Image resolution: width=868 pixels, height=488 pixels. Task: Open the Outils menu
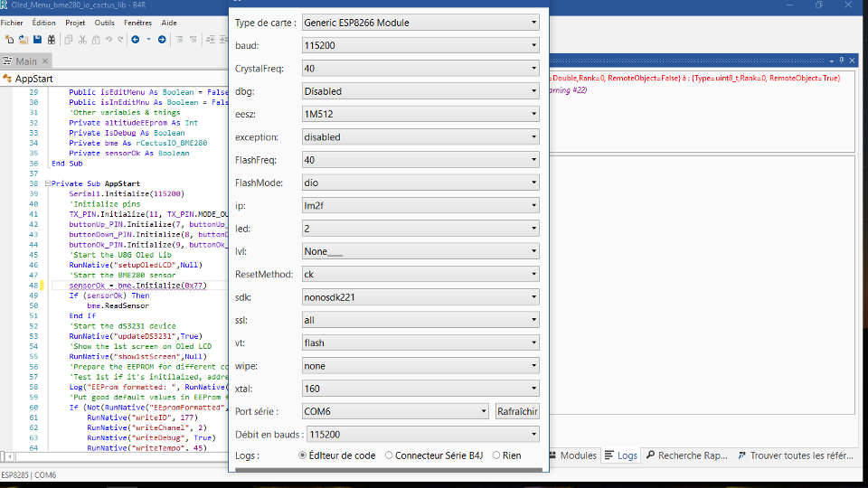(x=104, y=23)
